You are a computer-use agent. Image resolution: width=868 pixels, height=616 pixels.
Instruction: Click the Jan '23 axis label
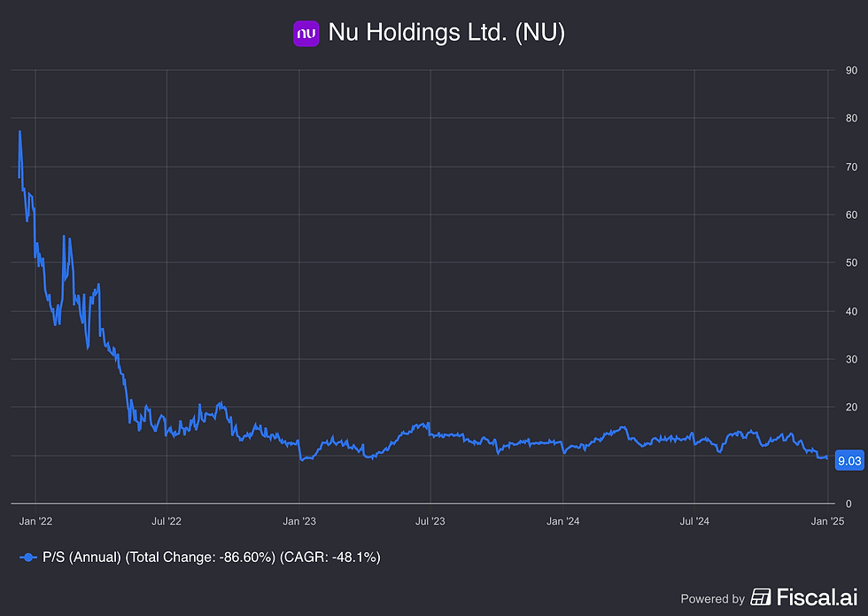[299, 521]
